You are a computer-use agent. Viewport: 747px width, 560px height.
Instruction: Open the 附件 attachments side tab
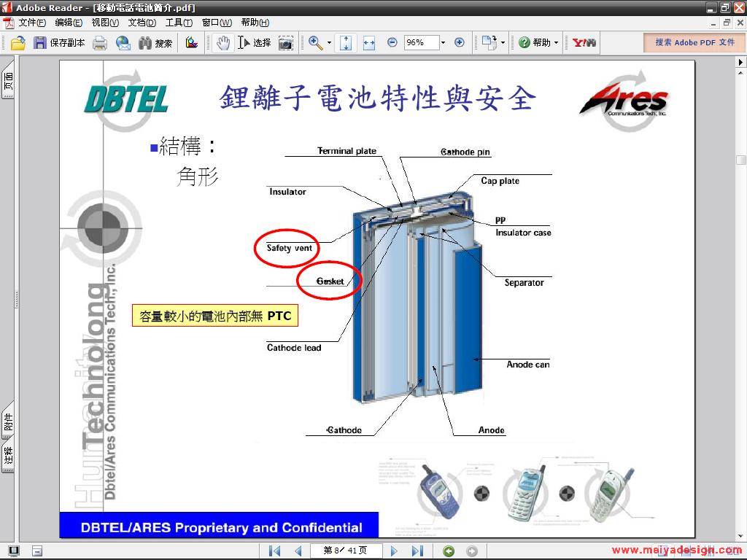[x=8, y=422]
